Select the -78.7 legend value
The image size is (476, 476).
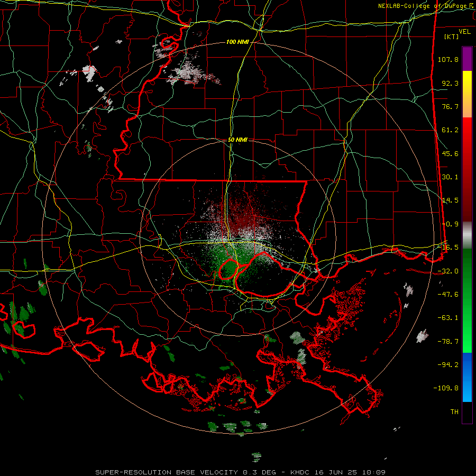[448, 342]
